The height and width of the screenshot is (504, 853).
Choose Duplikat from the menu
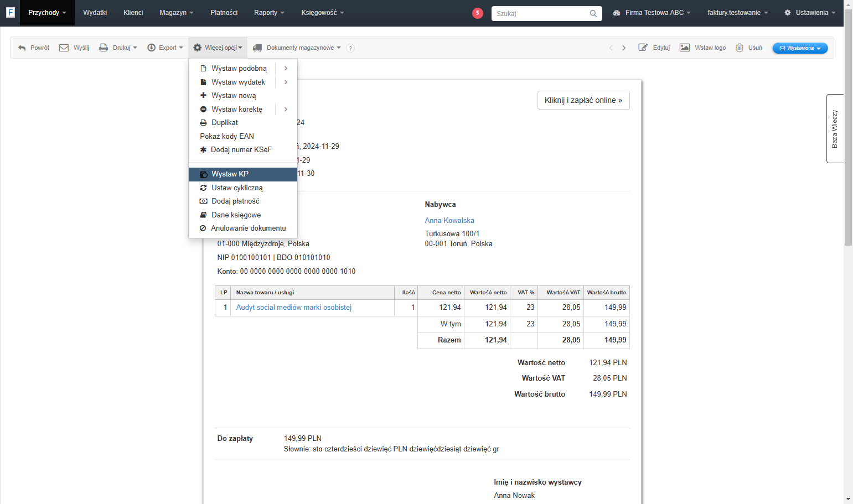point(243,123)
